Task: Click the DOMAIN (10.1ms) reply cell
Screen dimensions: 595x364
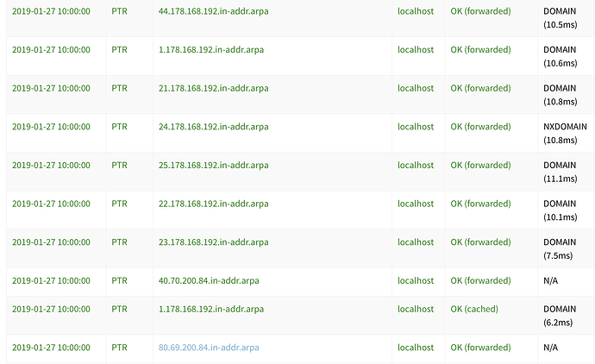Action: click(x=558, y=210)
